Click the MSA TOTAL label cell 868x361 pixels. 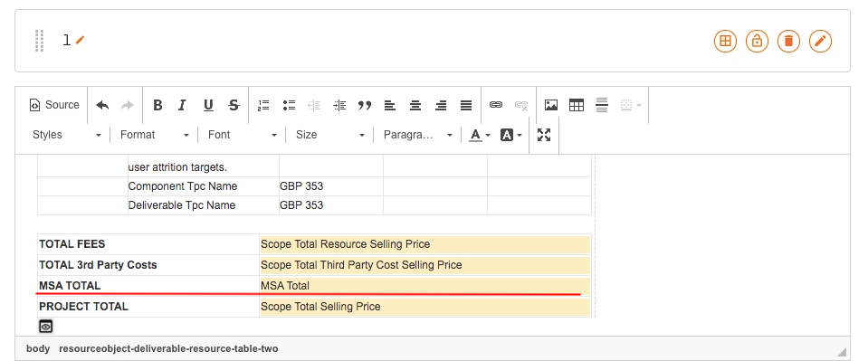coord(148,286)
